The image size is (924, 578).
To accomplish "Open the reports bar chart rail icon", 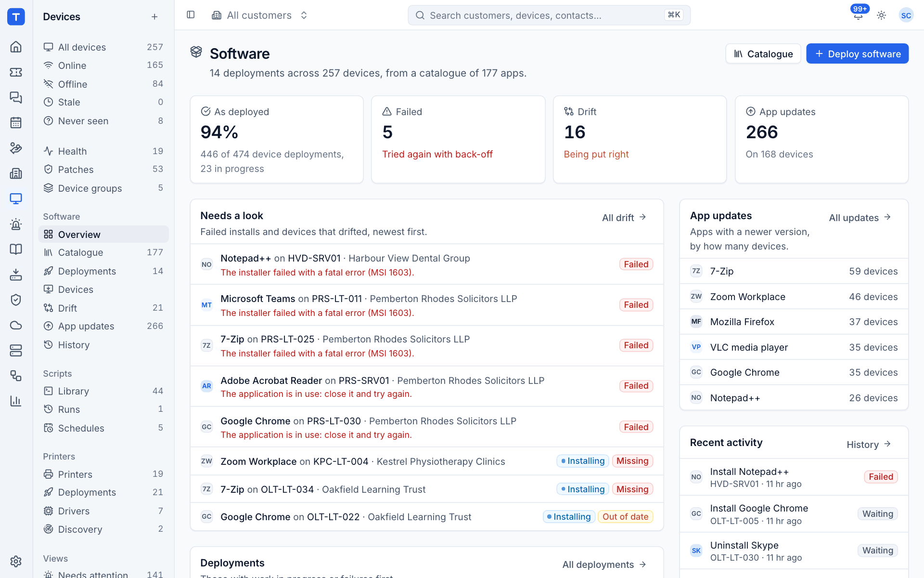I will point(16,401).
